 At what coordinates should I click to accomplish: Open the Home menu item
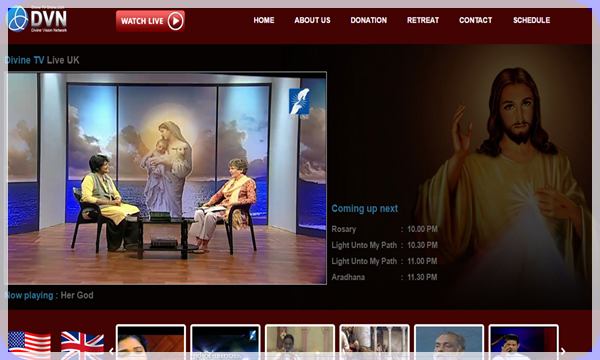(264, 20)
